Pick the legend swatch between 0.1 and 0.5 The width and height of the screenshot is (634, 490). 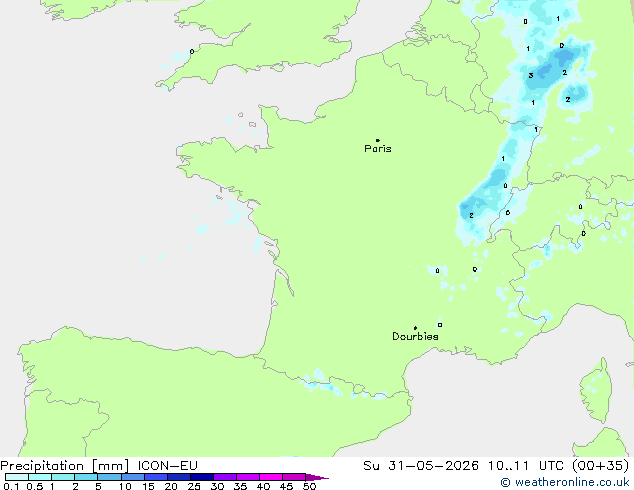point(17,477)
